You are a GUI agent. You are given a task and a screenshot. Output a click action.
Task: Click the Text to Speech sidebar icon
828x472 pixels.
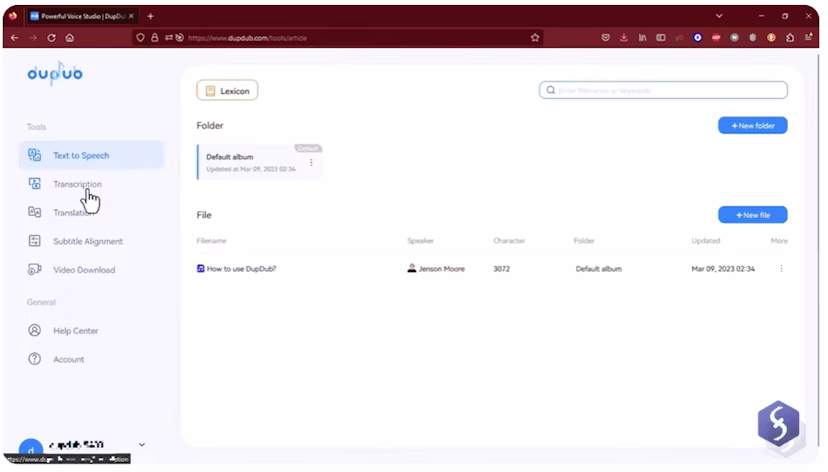click(34, 155)
